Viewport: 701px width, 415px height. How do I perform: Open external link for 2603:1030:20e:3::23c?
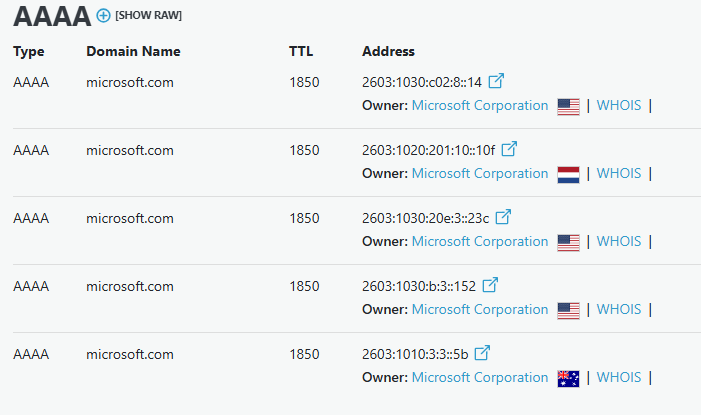click(503, 217)
